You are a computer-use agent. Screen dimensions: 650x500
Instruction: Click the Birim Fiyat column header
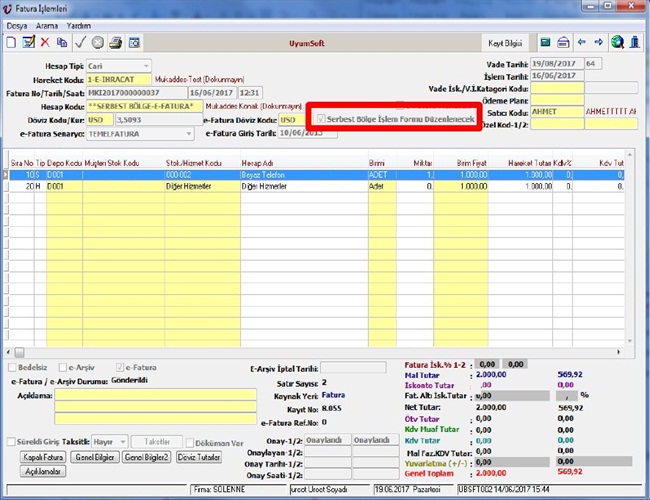[471, 163]
